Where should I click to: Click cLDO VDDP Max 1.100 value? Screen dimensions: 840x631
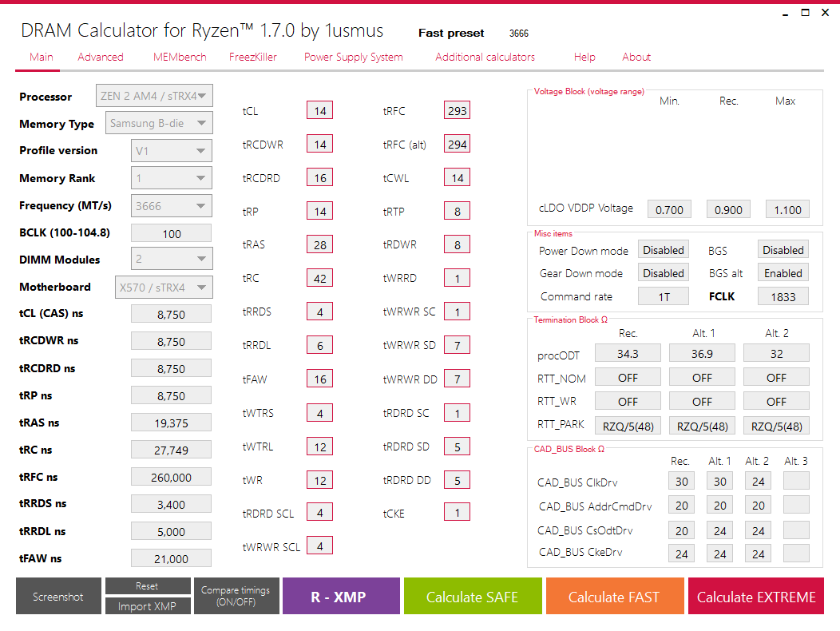coord(787,209)
